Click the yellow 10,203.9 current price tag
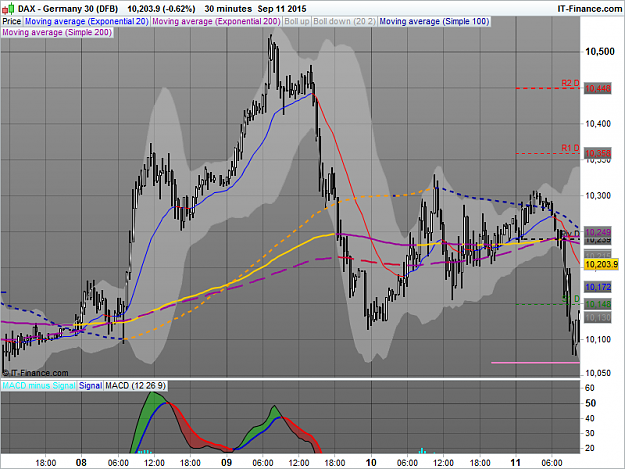Viewport: 625px width, 469px height. (x=601, y=264)
